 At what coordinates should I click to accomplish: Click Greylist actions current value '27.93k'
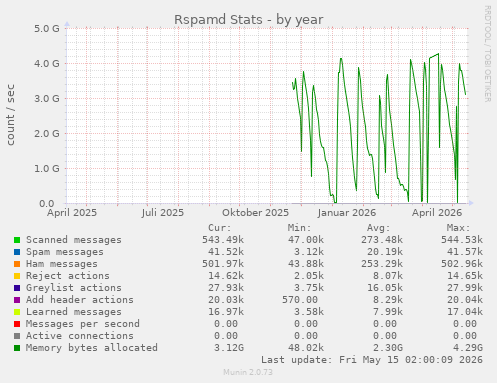pyautogui.click(x=226, y=288)
